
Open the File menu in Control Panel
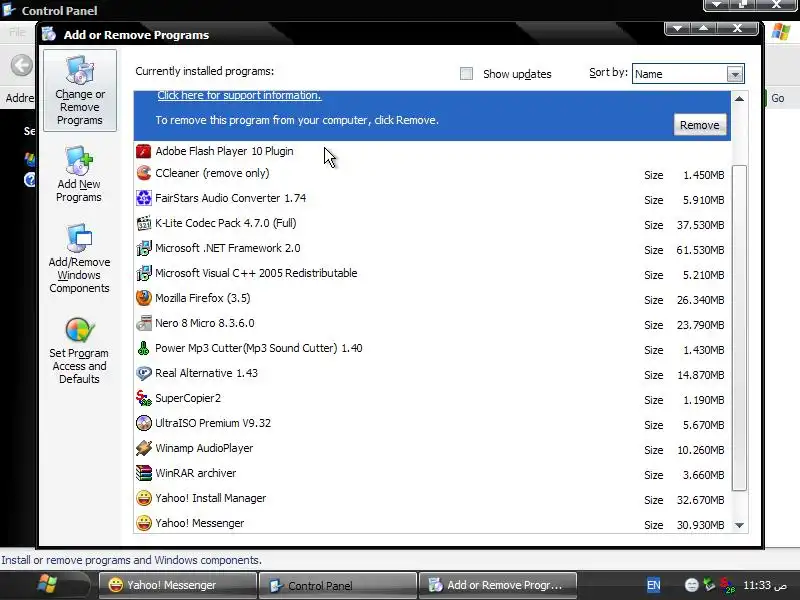tap(16, 32)
